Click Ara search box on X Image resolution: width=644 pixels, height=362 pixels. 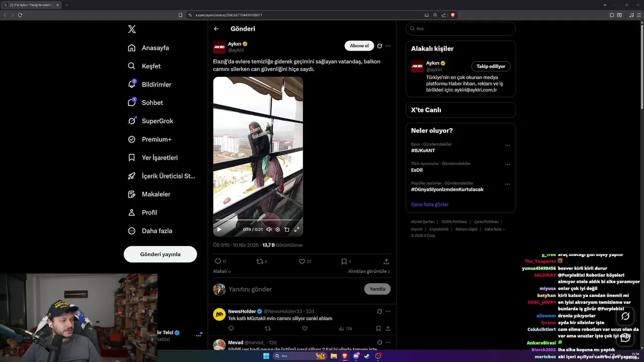pyautogui.click(x=460, y=29)
